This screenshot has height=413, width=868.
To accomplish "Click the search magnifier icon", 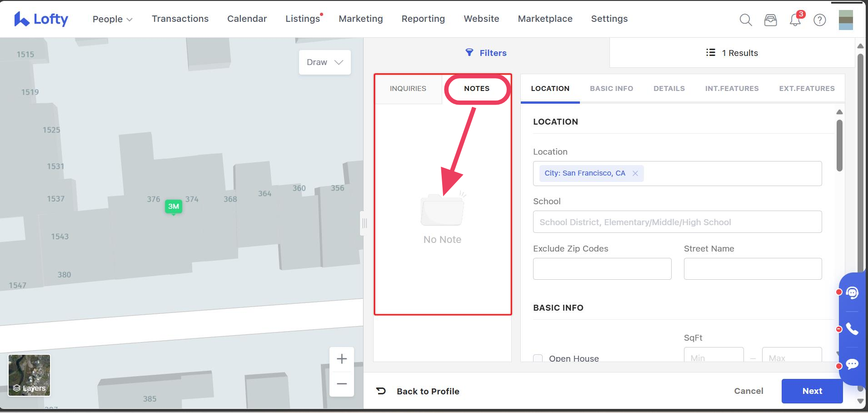I will pyautogui.click(x=745, y=20).
